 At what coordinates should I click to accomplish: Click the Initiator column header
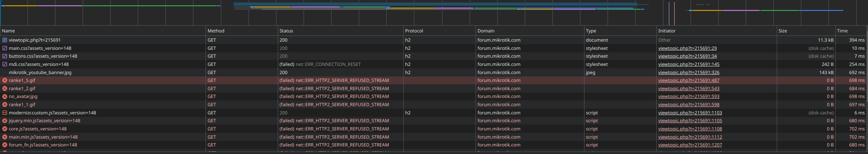click(x=666, y=31)
